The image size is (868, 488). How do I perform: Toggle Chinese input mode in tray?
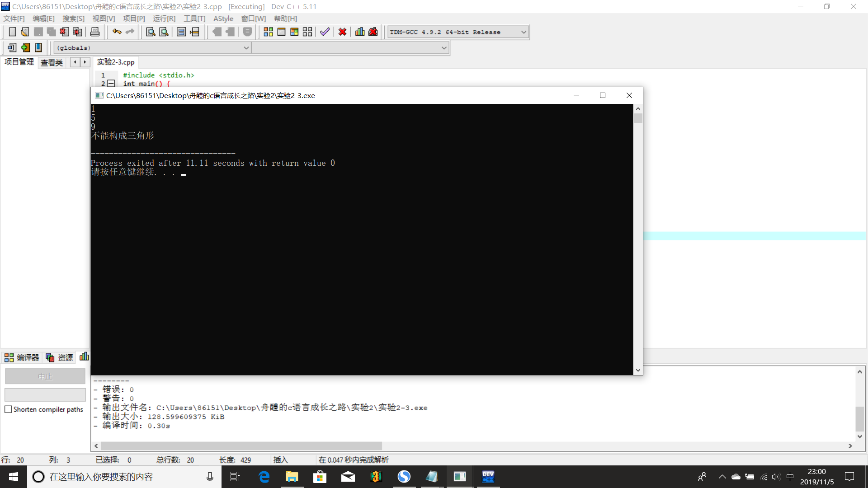coord(790,477)
